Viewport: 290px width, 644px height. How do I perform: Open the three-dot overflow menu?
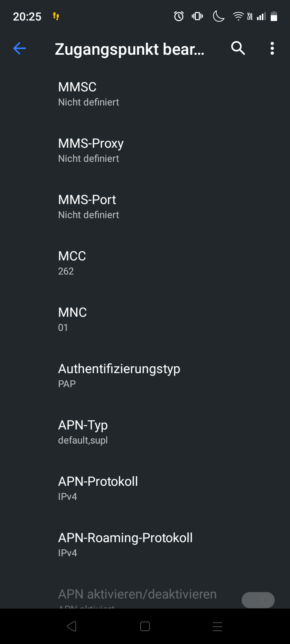pos(272,49)
